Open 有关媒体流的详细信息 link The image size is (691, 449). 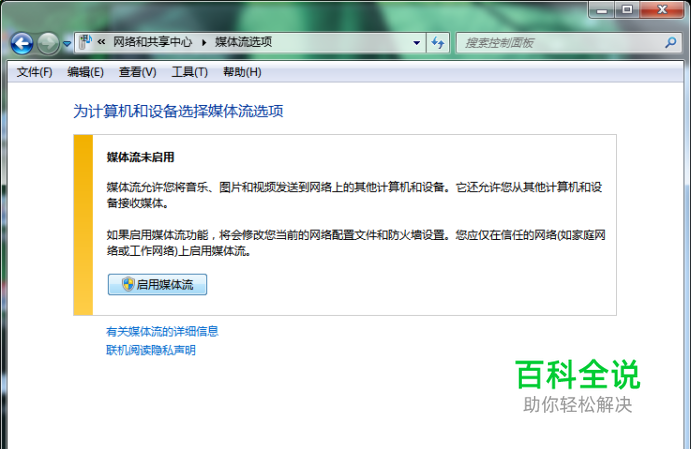162,331
